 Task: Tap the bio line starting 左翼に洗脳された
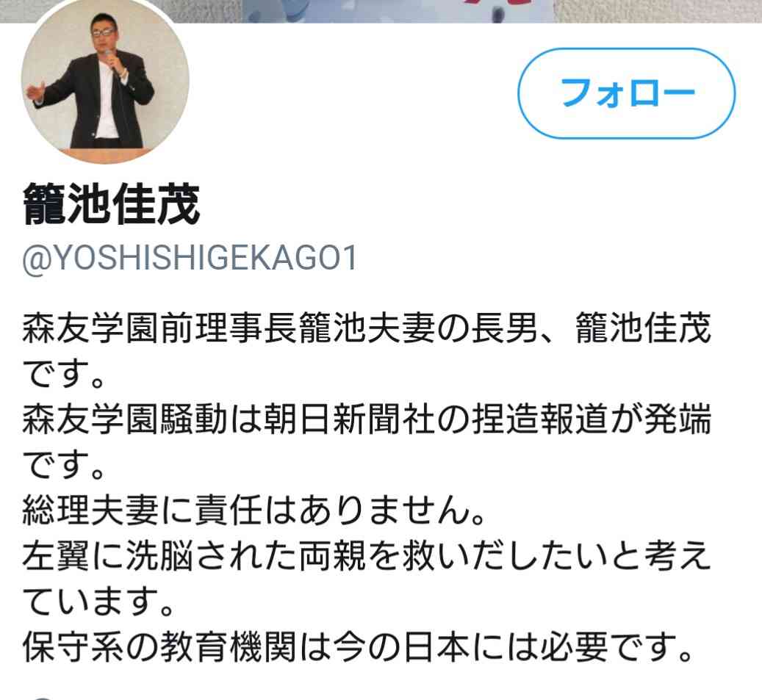[367, 556]
